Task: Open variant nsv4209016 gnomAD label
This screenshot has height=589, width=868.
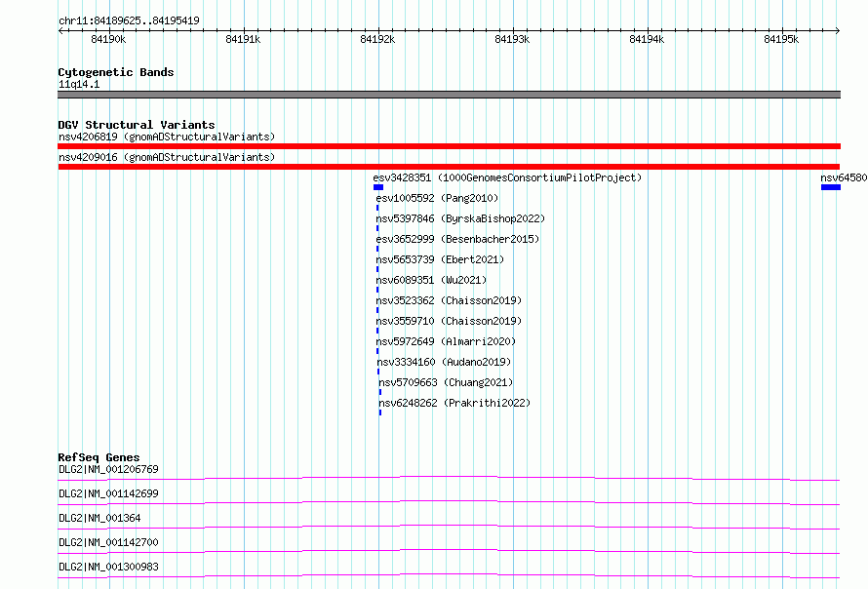Action: click(167, 157)
